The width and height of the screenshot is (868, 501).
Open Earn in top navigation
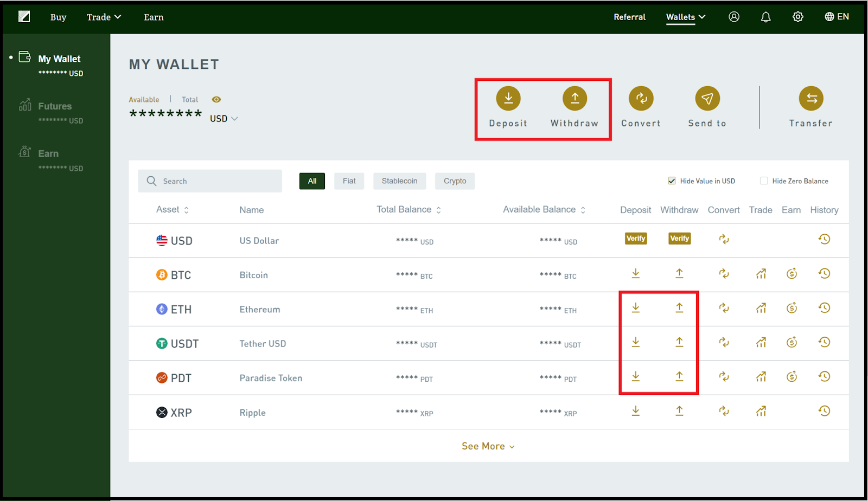(x=154, y=17)
